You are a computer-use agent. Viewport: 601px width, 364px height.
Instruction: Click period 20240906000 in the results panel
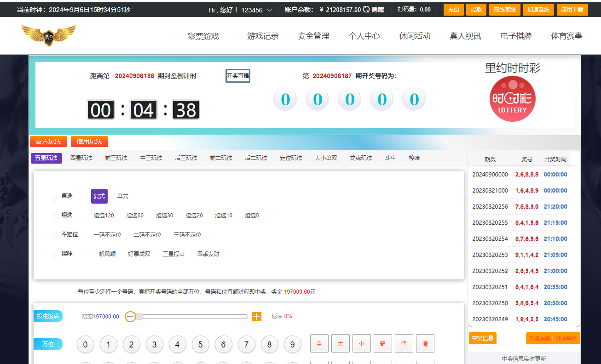click(491, 174)
